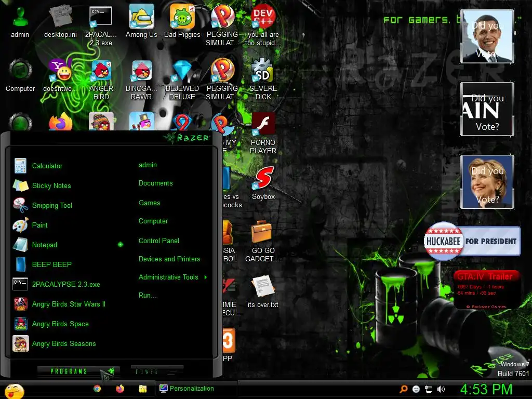Click the smiley Start button
The height and width of the screenshot is (399, 532).
tap(14, 391)
